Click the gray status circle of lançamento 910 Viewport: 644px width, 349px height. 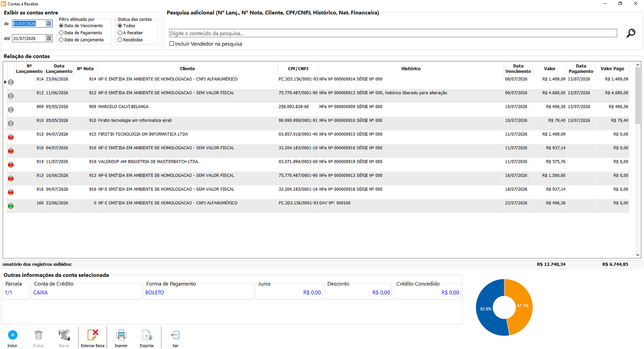11,123
